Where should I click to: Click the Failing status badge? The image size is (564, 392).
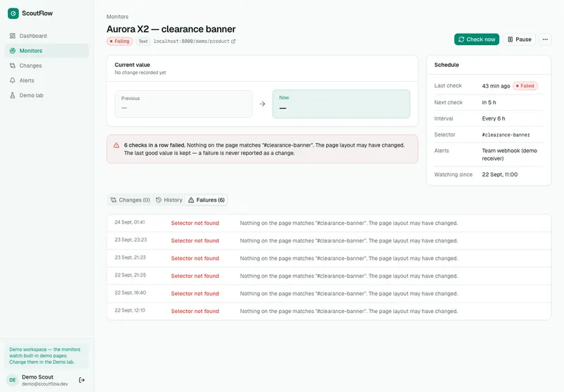[x=119, y=42]
